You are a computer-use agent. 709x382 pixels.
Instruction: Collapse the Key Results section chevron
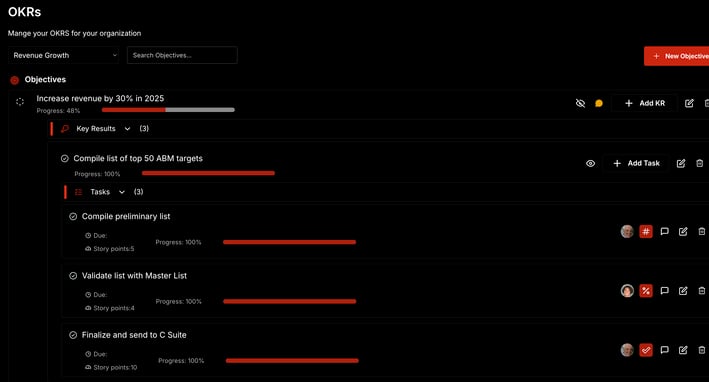click(128, 129)
